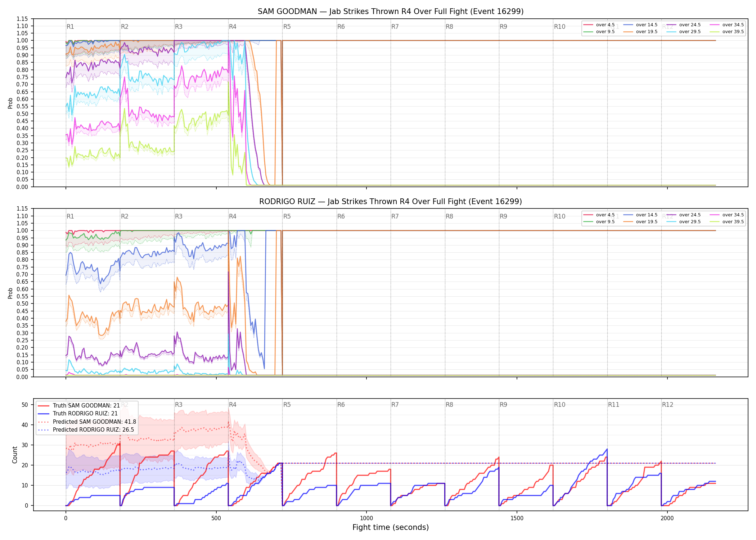The height and width of the screenshot is (540, 756).
Task: Click 'Truth SAM GOODMAN: 21' legend entry
Action: 79,406
